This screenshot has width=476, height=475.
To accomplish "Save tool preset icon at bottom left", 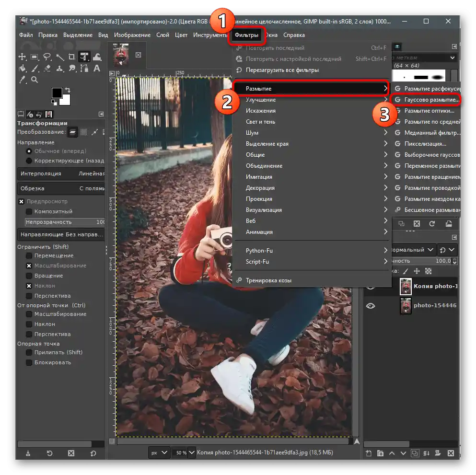I will point(28,453).
